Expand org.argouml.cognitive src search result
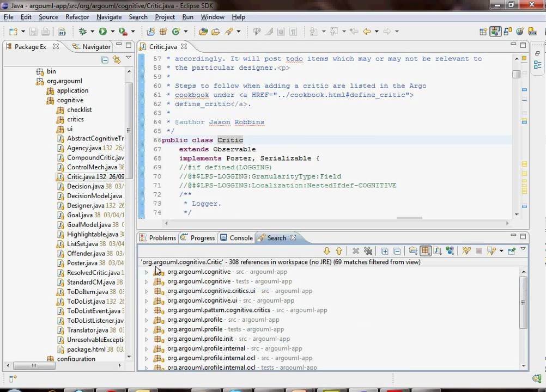Screen dimensions: 546x392 coord(146,272)
